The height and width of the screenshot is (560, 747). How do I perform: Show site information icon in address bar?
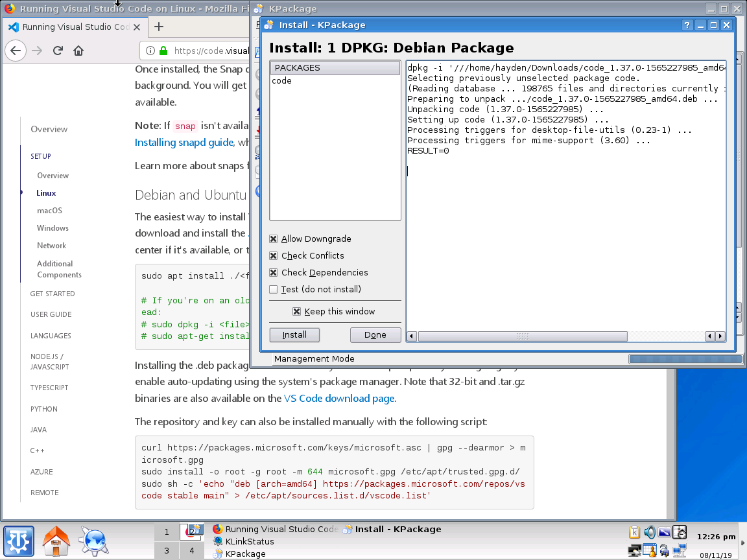point(150,51)
